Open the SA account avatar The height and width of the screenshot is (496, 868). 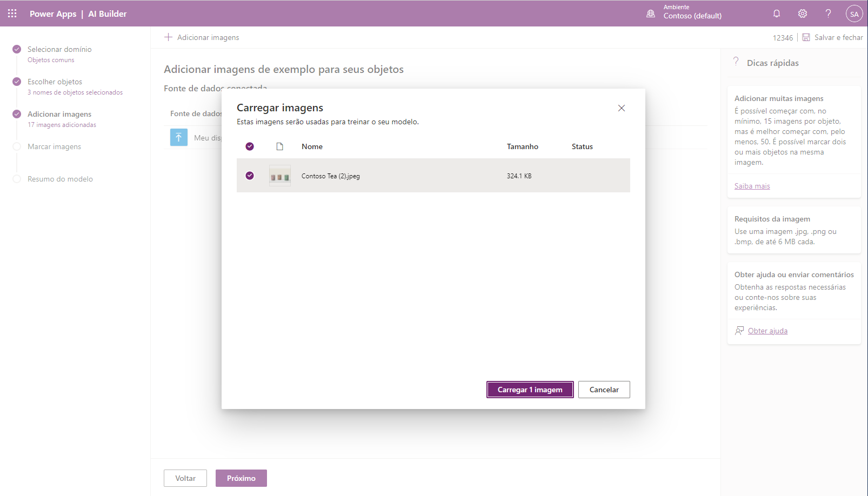pyautogui.click(x=853, y=14)
